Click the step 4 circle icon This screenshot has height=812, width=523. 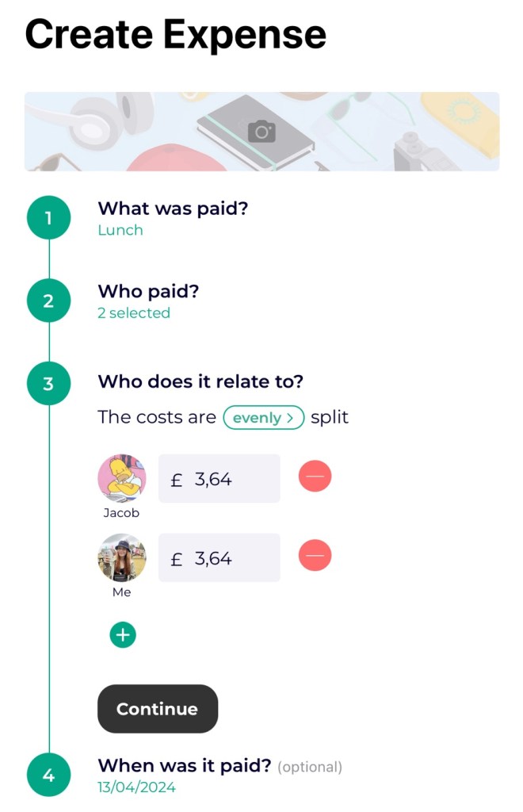[x=48, y=775]
